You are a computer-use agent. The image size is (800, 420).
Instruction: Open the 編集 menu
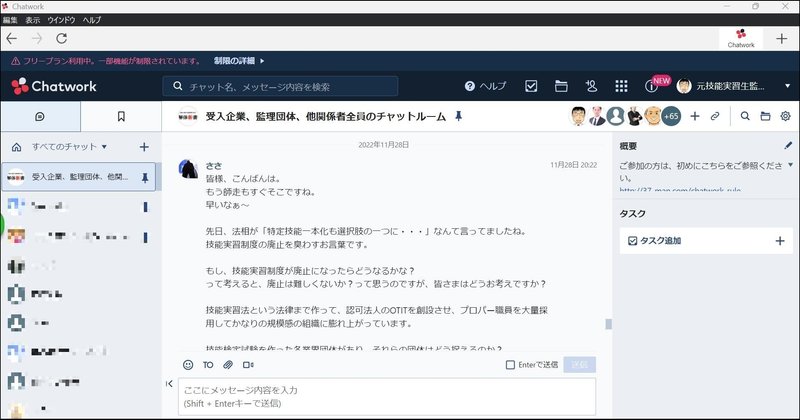(x=10, y=20)
